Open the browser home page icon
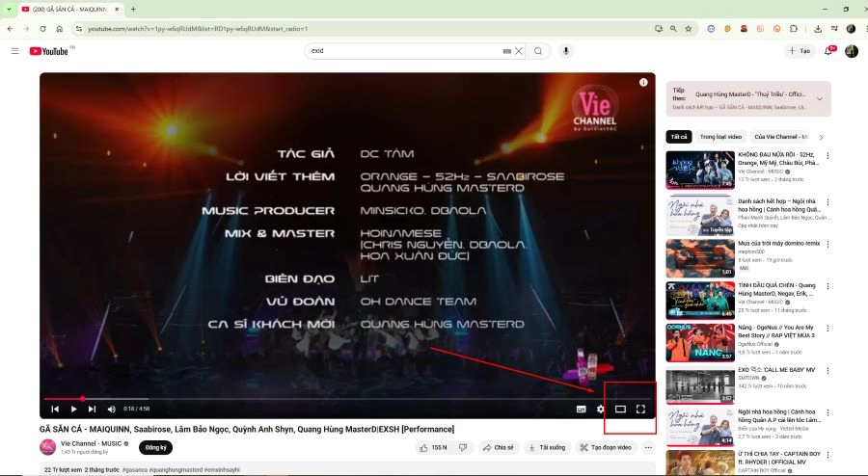Screen dimensions: 868x476 click(x=59, y=29)
